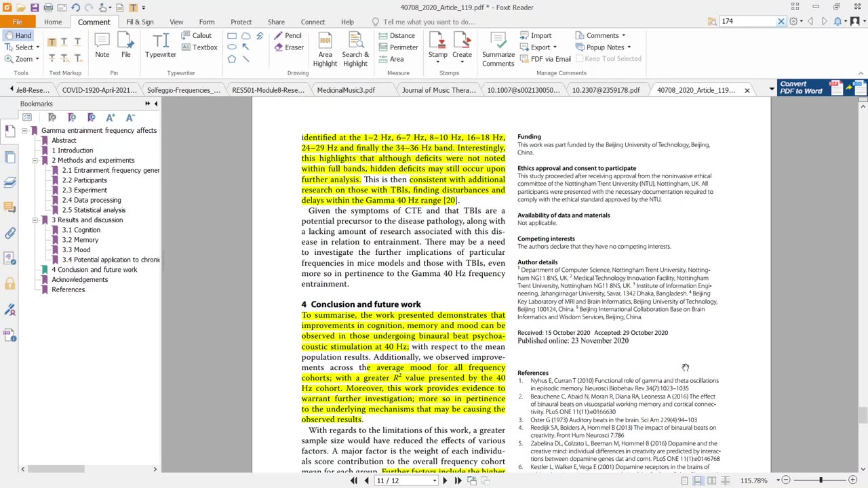Open the Select tool dropdown arrow
The image size is (868, 488).
coord(37,47)
